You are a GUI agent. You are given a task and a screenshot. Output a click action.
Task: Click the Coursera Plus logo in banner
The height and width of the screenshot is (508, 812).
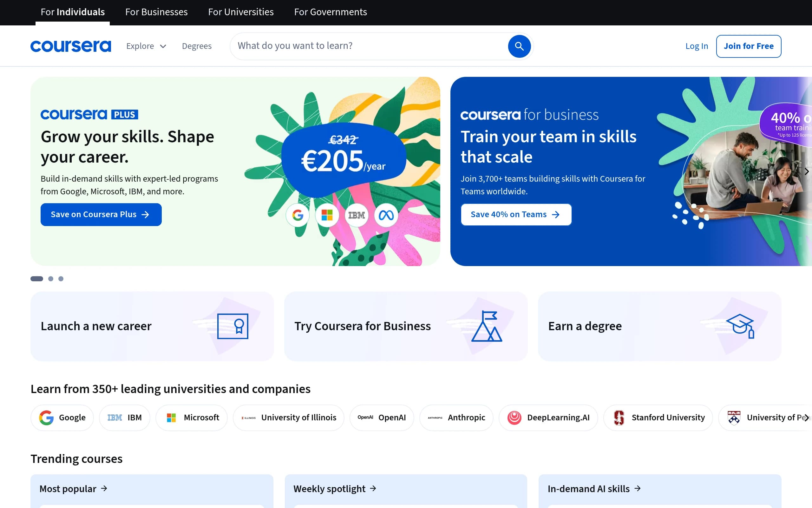[x=89, y=115]
